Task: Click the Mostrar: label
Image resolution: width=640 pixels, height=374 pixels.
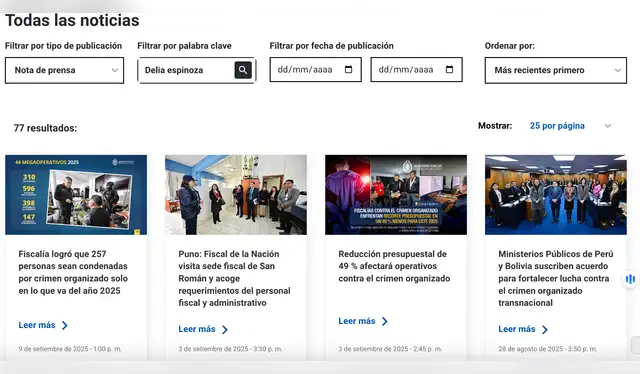Action: [495, 126]
